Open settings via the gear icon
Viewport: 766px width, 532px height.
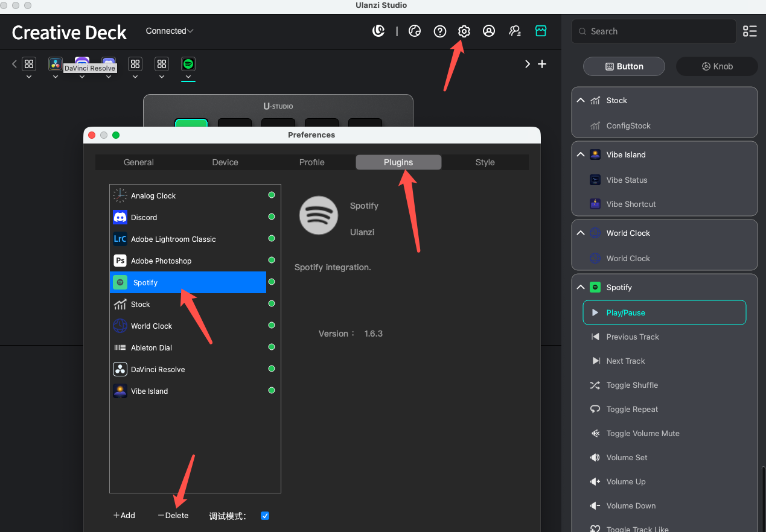(x=464, y=31)
